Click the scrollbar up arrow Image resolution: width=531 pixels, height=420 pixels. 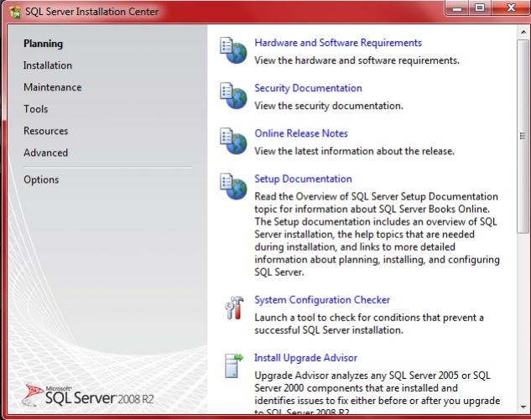pos(523,32)
